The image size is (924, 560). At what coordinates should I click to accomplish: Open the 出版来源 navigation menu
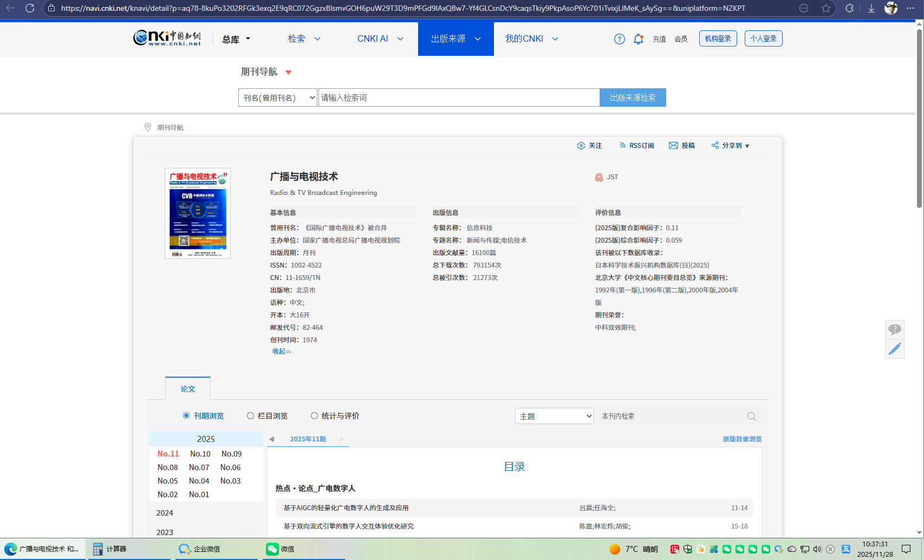(x=456, y=39)
